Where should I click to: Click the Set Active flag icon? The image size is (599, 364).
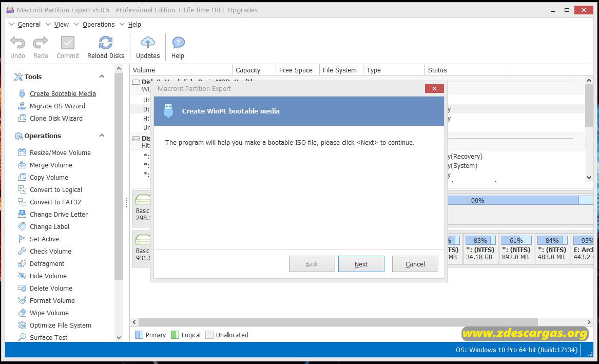(x=22, y=239)
